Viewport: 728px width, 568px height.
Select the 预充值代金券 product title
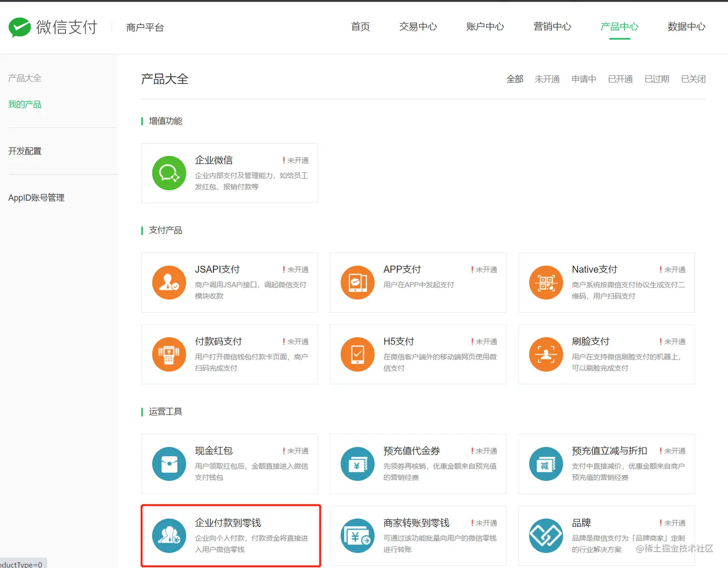click(412, 451)
